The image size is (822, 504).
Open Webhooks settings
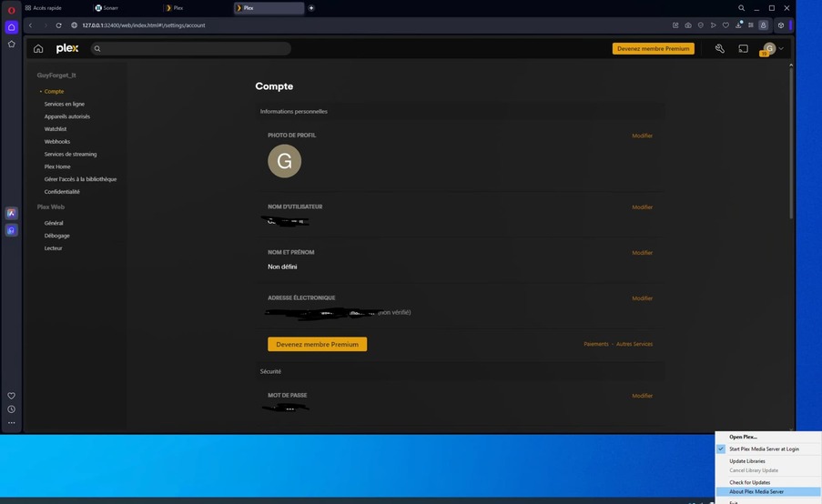57,141
